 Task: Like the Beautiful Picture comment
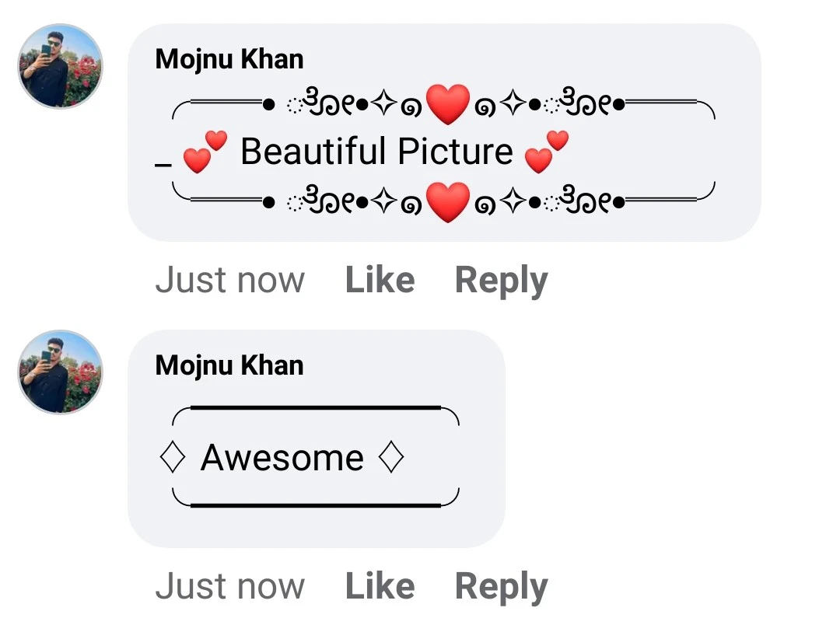pos(380,280)
